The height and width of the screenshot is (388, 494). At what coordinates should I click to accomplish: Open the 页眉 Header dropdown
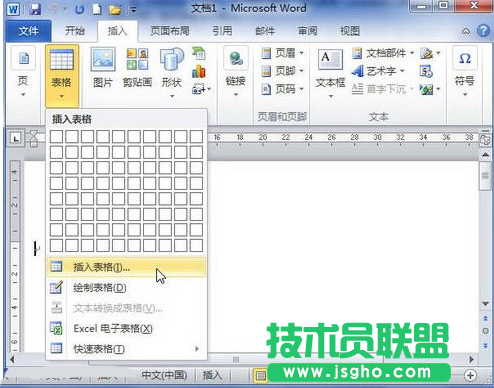(x=283, y=53)
